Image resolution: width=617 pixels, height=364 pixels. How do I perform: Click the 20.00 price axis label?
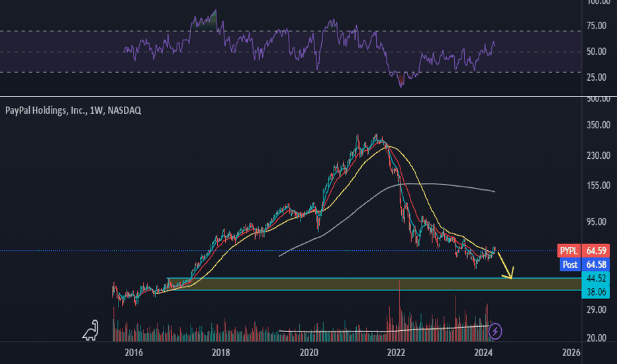coord(596,338)
